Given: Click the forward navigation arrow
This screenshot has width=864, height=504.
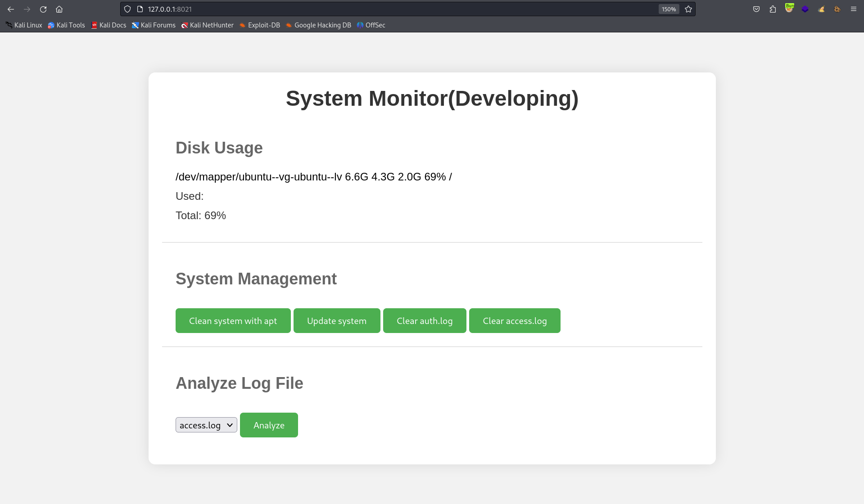Looking at the screenshot, I should [27, 9].
